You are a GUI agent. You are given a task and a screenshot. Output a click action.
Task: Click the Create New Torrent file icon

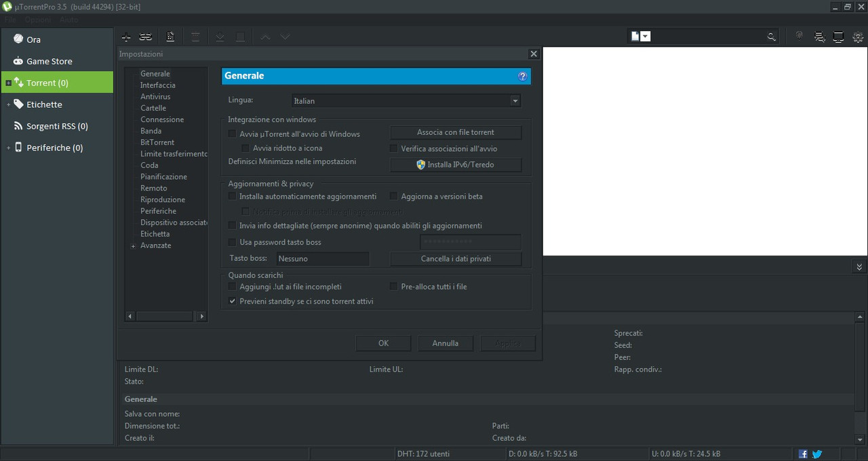tap(170, 37)
